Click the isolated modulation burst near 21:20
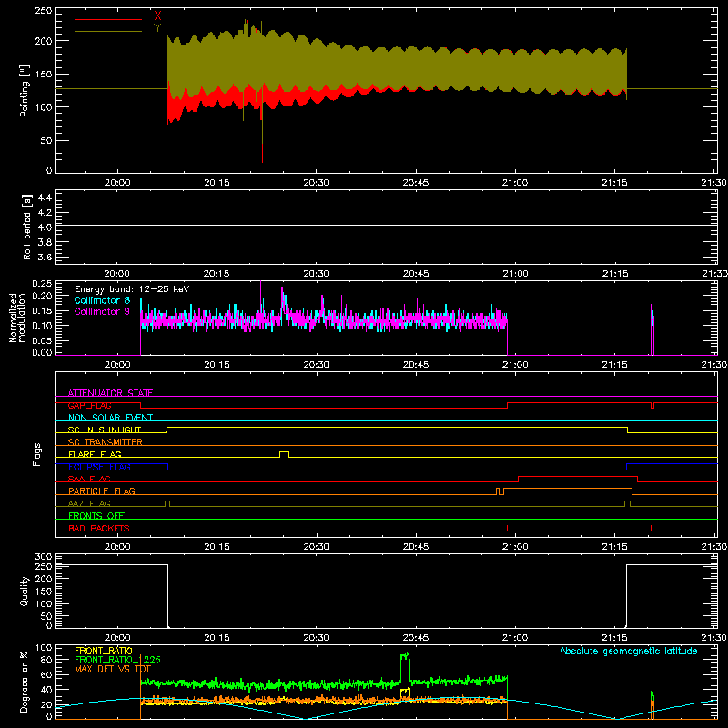 point(652,329)
